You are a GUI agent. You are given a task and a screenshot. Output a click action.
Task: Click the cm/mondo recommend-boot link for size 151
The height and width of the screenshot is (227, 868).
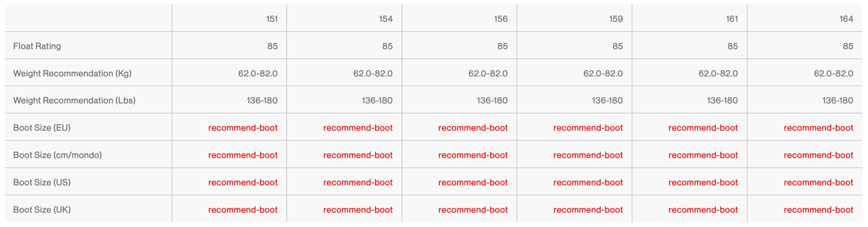pos(243,155)
